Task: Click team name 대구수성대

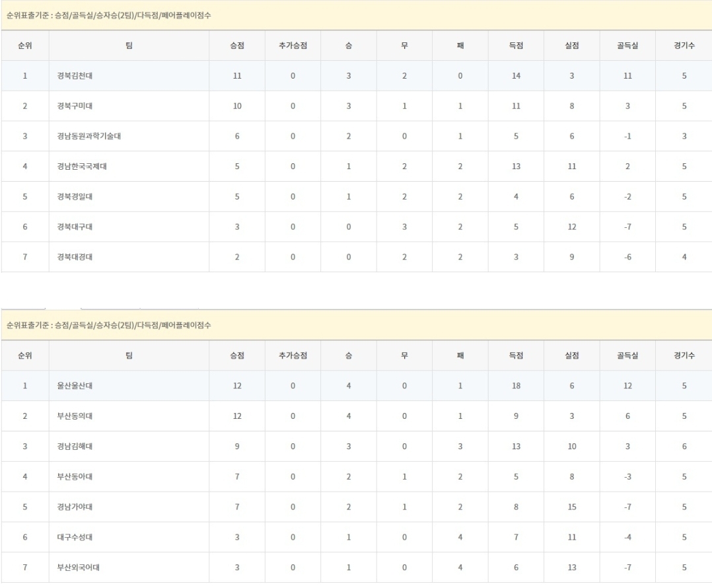Action: coord(75,537)
